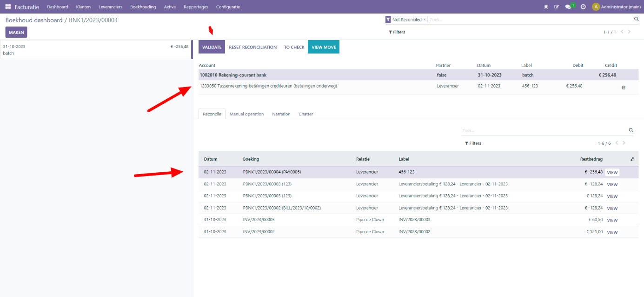Remove the Not Reconciled filter tag
The height and width of the screenshot is (297, 644).
(425, 20)
